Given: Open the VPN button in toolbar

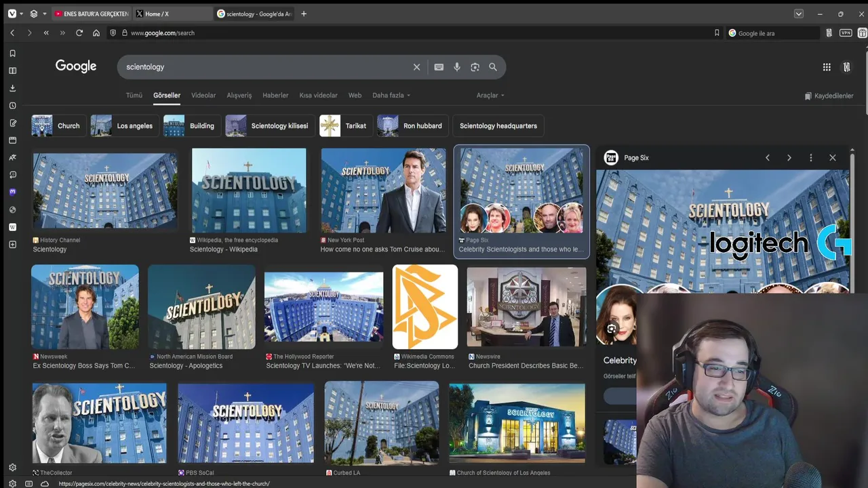Looking at the screenshot, I should 846,33.
